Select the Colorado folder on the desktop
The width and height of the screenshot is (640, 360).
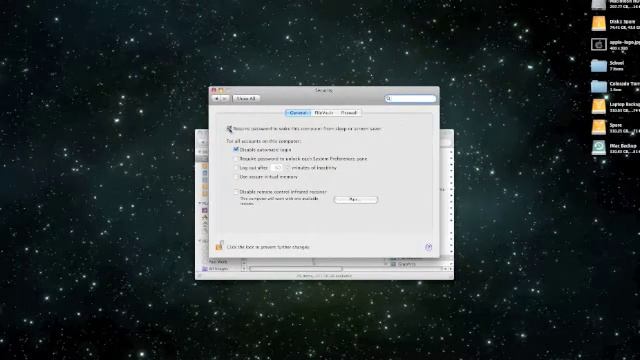[598, 86]
